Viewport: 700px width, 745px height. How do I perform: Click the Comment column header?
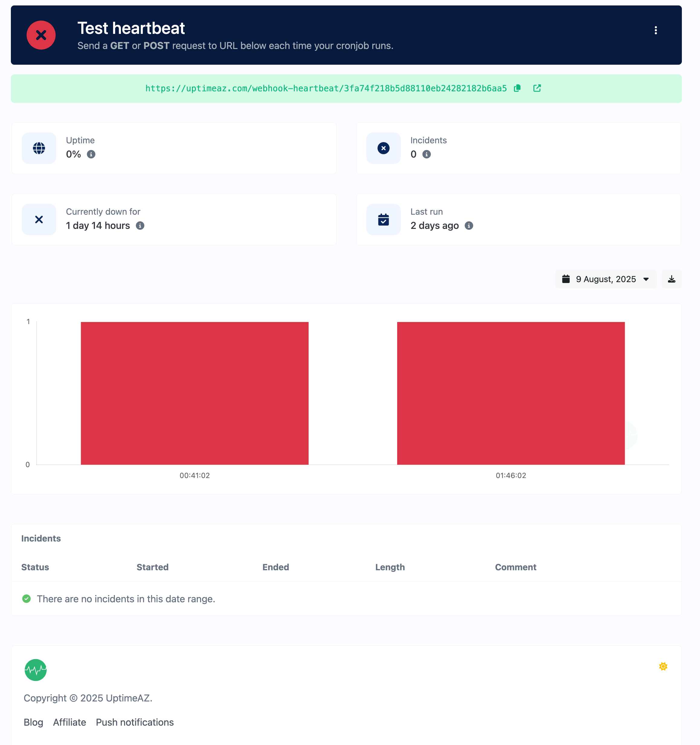click(x=516, y=568)
